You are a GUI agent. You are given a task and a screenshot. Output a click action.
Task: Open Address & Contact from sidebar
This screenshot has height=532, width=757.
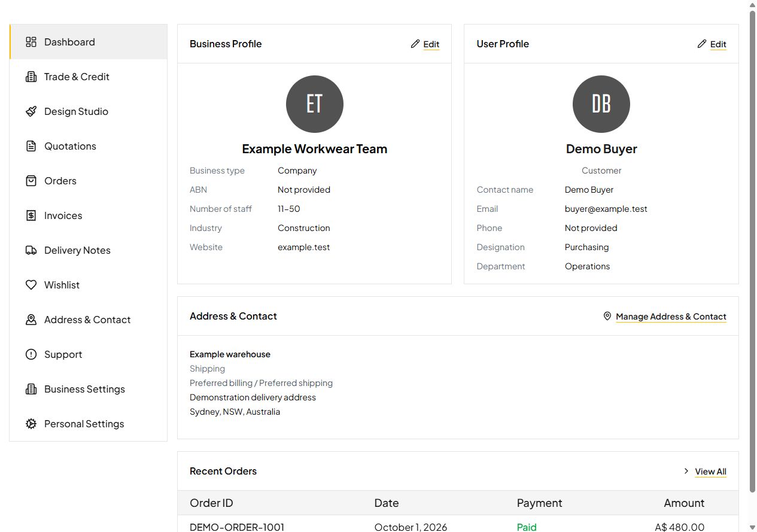(x=89, y=320)
